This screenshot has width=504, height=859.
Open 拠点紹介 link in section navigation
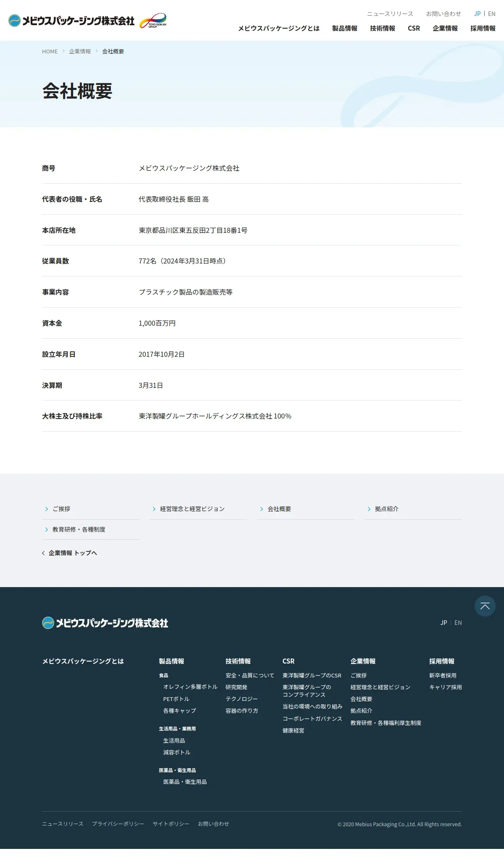(413, 509)
